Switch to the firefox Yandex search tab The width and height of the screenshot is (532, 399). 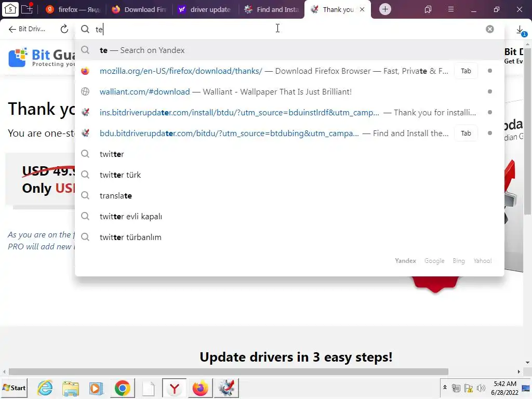click(73, 9)
